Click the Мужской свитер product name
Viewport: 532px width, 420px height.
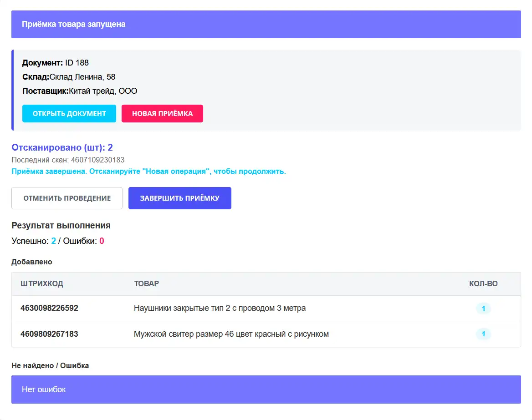pyautogui.click(x=231, y=334)
